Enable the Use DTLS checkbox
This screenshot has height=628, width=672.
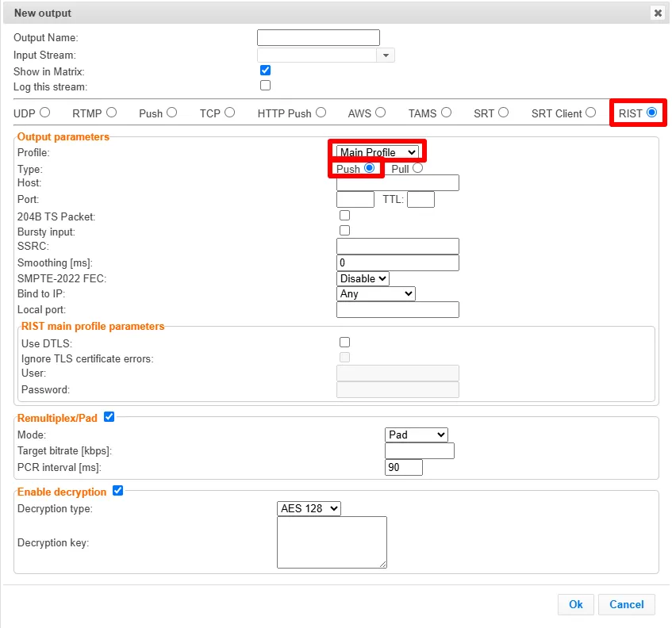[344, 343]
